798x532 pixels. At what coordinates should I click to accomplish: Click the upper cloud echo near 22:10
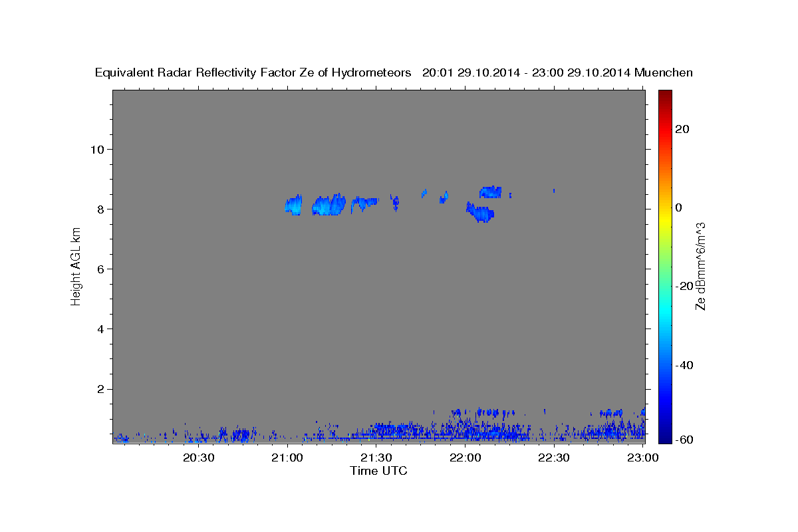491,192
